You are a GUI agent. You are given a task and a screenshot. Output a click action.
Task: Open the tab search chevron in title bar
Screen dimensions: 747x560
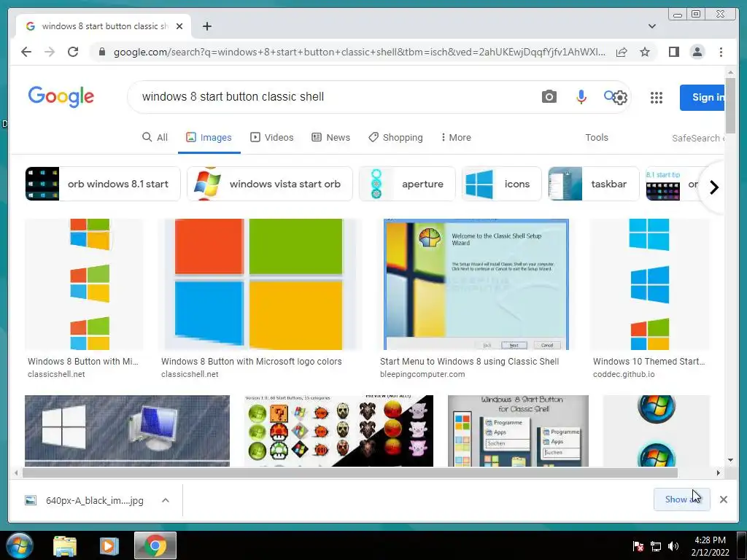pyautogui.click(x=651, y=26)
